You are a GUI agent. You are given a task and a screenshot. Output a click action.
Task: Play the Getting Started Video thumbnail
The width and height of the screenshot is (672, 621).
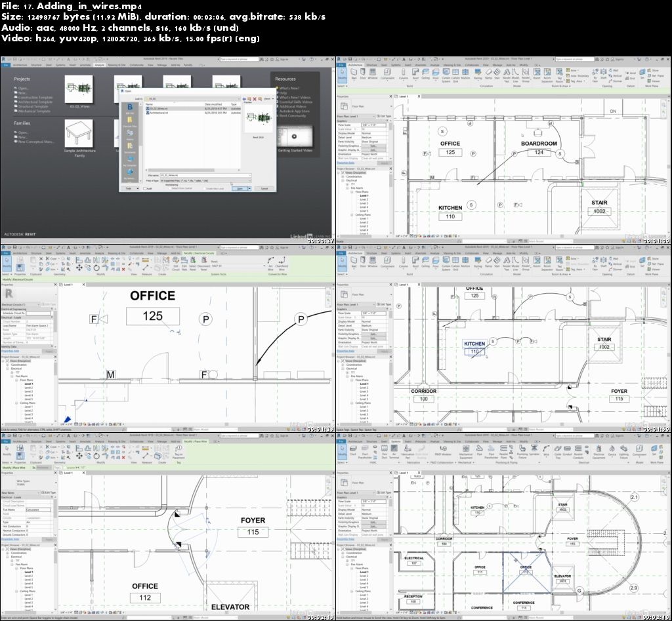pos(294,136)
